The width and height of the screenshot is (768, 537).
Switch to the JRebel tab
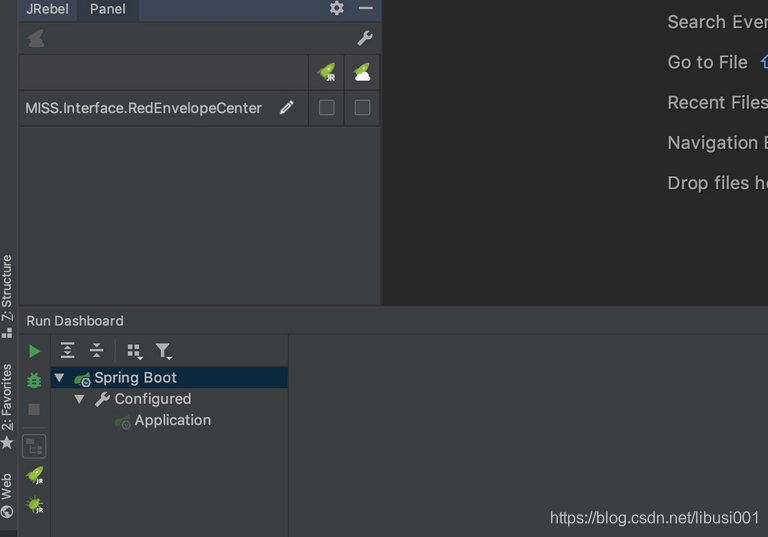(48, 9)
